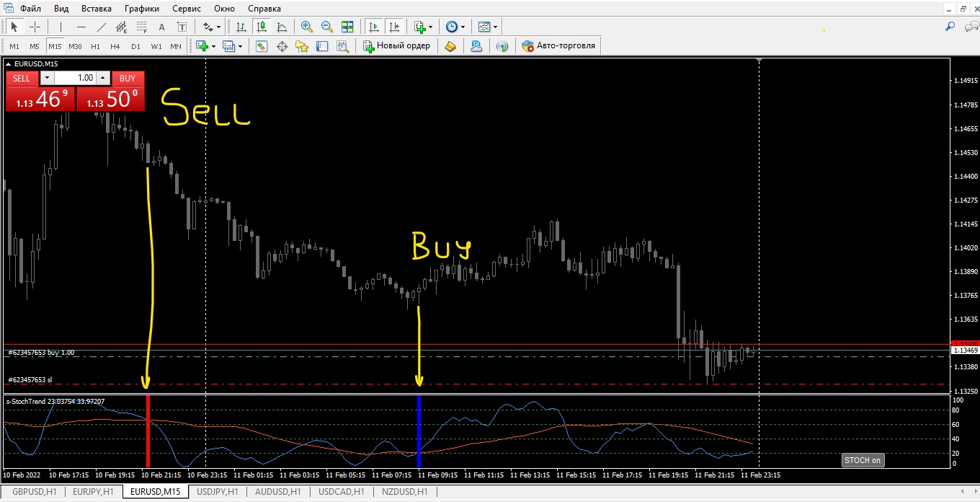Open the new chart dropdown arrow
Screen dimensions: 980x502
[214, 46]
